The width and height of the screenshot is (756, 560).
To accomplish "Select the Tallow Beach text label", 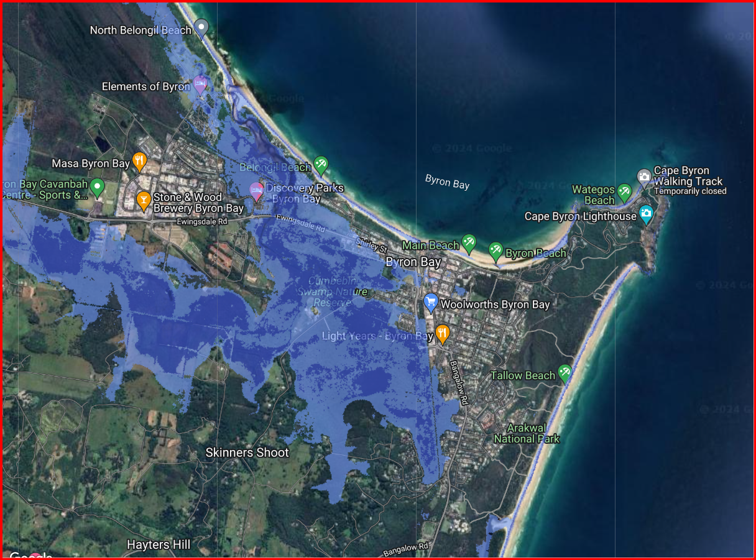I will [x=523, y=375].
